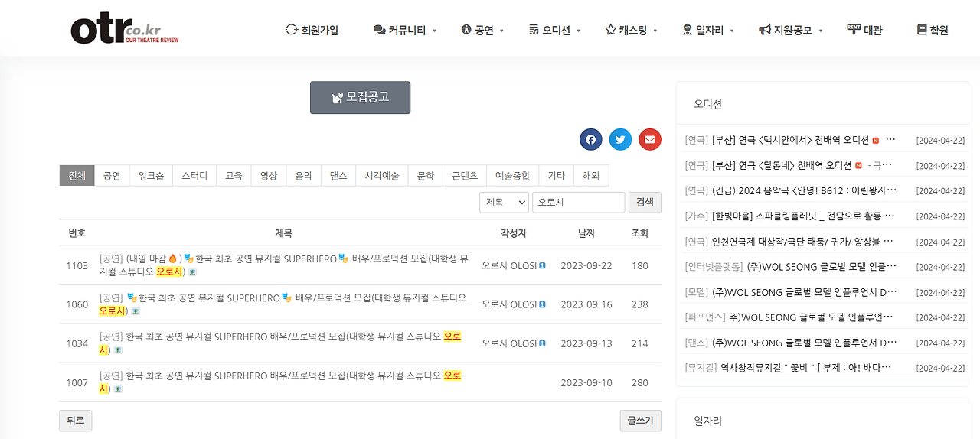The height and width of the screenshot is (439, 980).
Task: Click author 오로시 OLOSI in row 1103
Action: [x=513, y=265]
